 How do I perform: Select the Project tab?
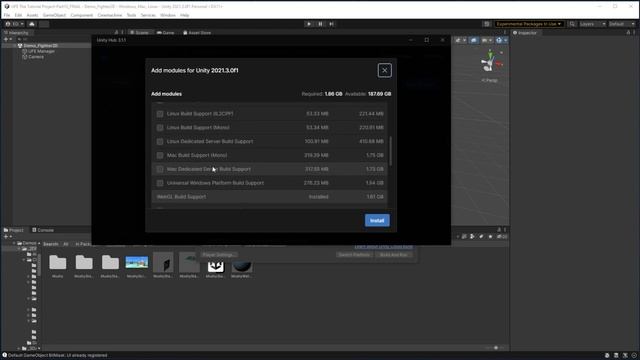14,230
